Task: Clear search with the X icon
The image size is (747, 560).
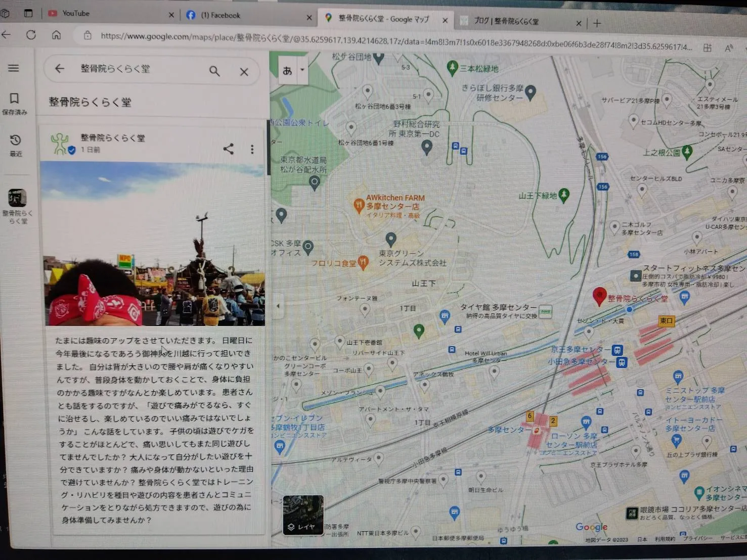Action: (x=244, y=72)
